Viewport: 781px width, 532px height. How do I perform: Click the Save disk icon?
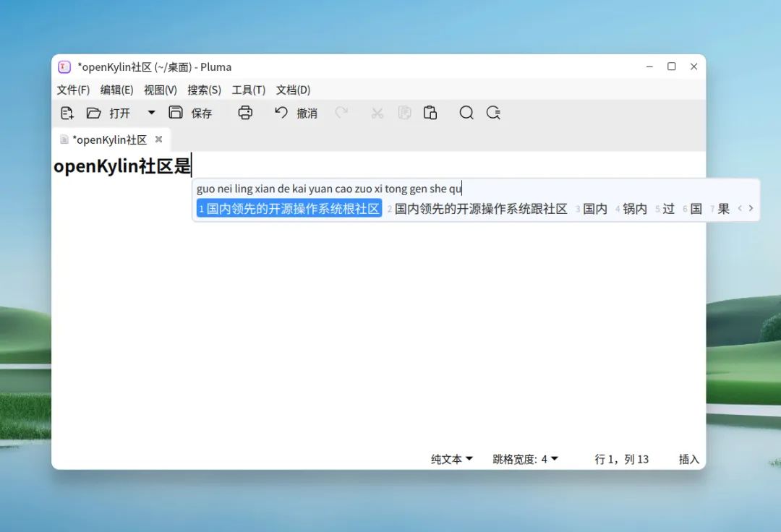click(x=175, y=113)
